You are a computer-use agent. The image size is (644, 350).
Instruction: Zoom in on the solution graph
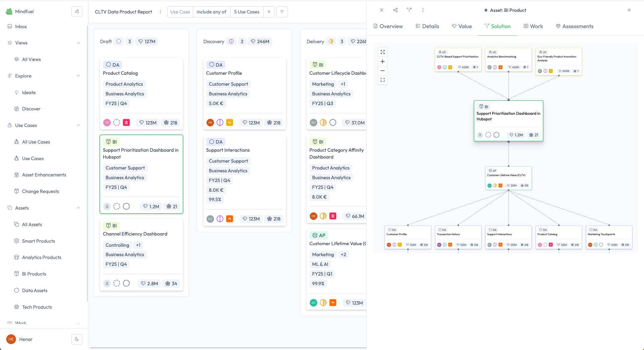pyautogui.click(x=382, y=61)
